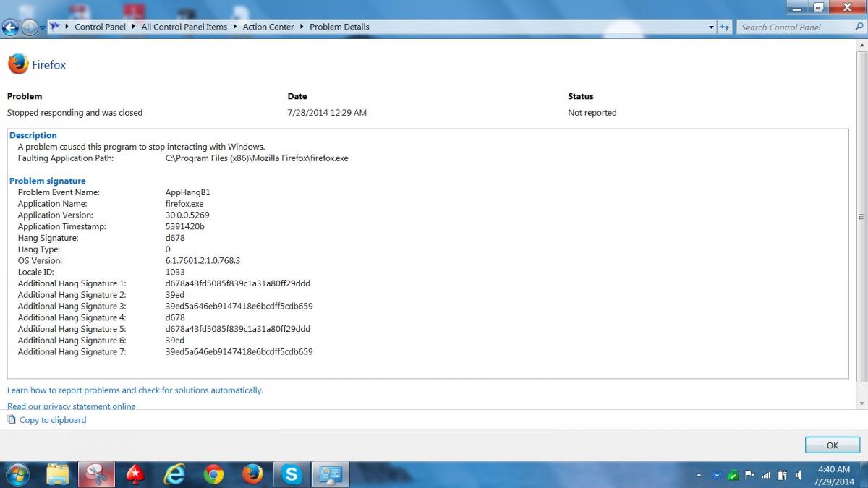Click the Copy to clipboard icon
The image size is (868, 488).
12,419
